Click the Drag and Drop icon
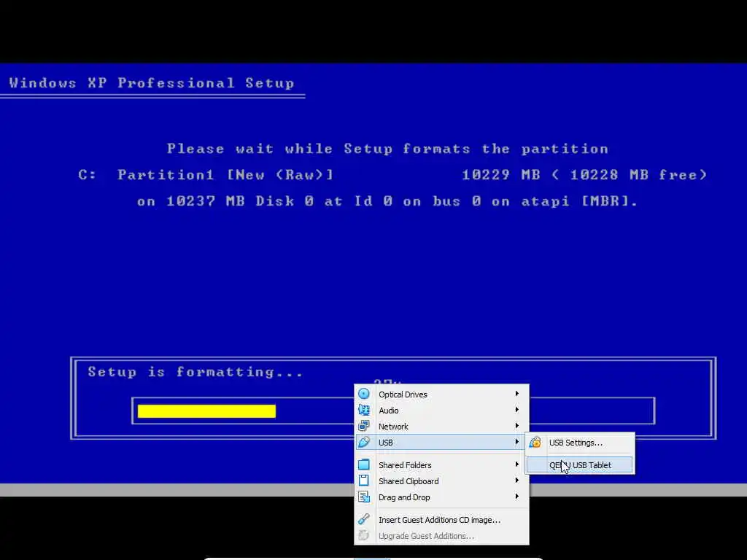 coord(364,497)
